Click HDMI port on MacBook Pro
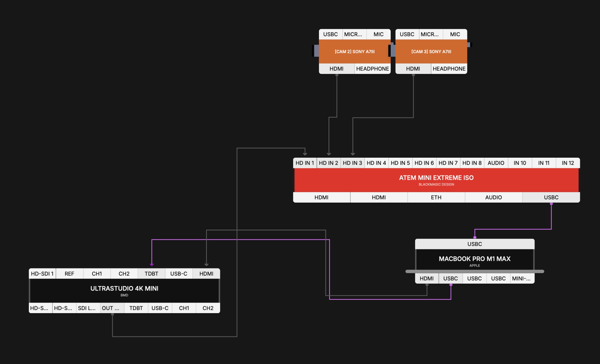The image size is (600, 364). pyautogui.click(x=427, y=278)
